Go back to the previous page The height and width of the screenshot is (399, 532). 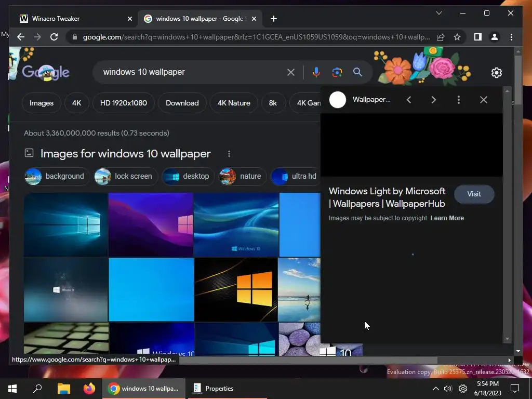[x=21, y=37]
